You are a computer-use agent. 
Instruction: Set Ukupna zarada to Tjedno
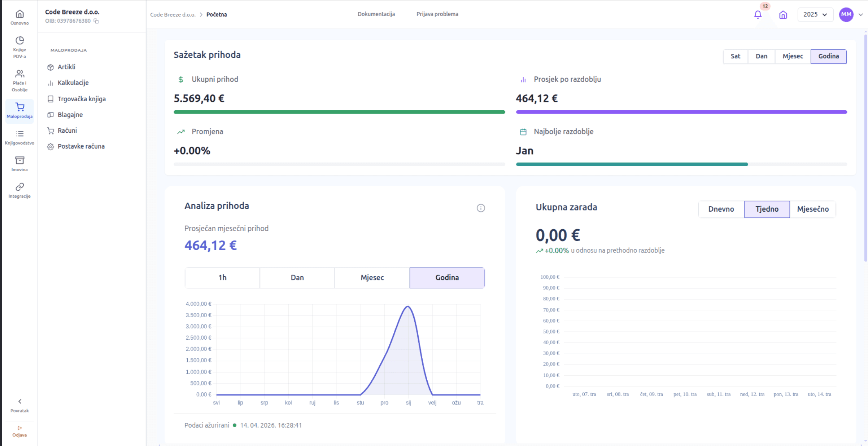click(x=767, y=209)
